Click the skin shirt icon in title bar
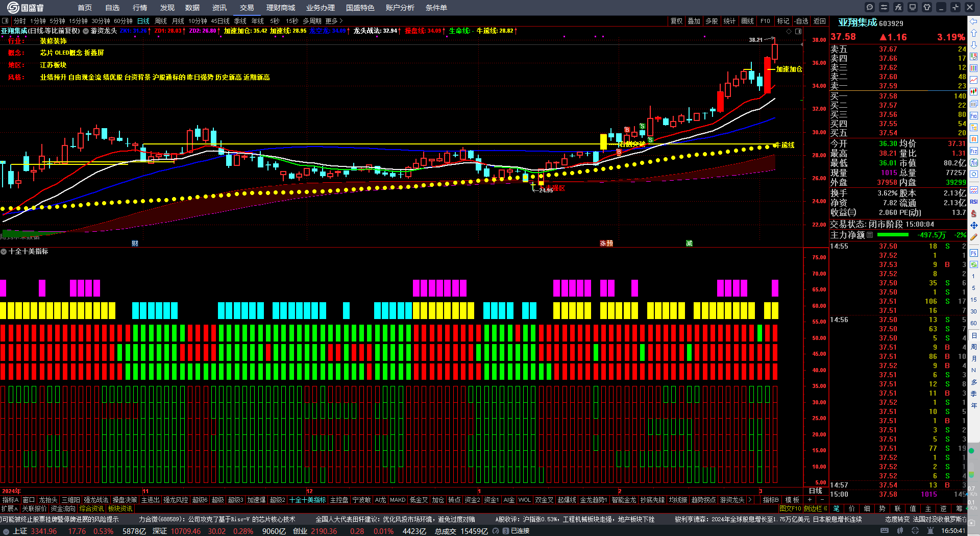 pos(927,7)
